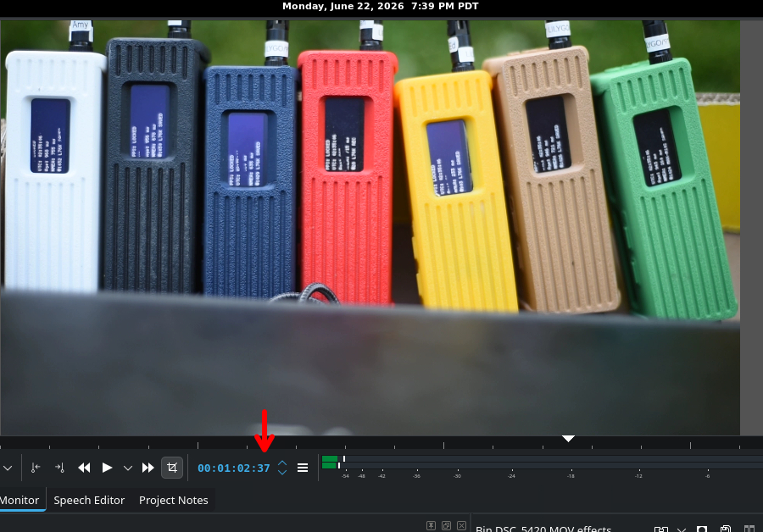Switch to the Speech Editor tab
This screenshot has width=763, height=532.
pos(89,500)
